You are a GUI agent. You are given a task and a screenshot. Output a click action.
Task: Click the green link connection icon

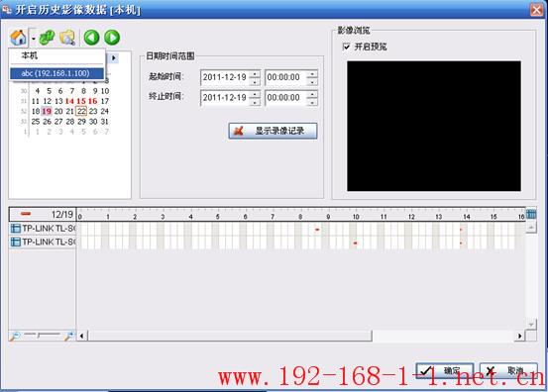click(47, 38)
